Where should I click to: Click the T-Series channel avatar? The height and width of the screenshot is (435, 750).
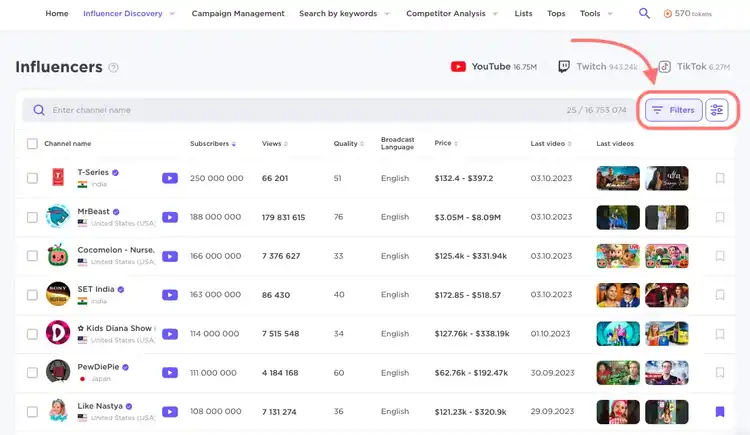pyautogui.click(x=58, y=177)
